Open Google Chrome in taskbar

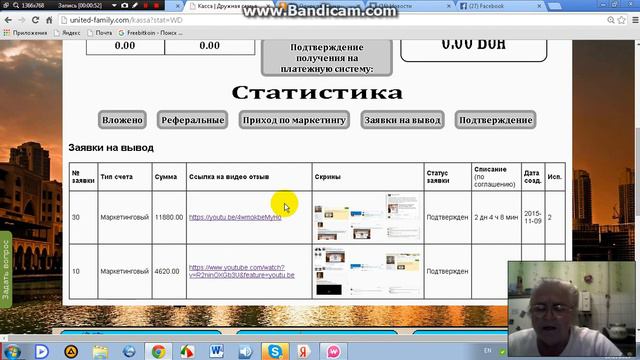[158, 351]
